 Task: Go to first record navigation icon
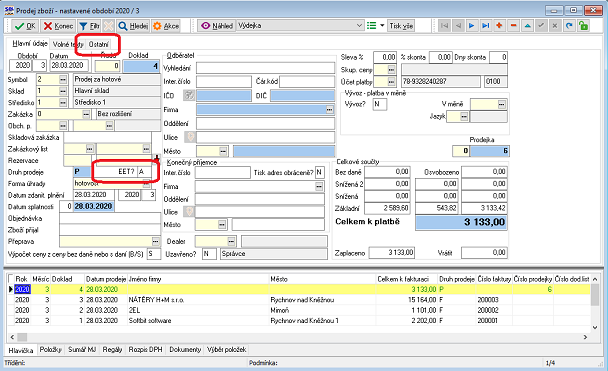444,26
